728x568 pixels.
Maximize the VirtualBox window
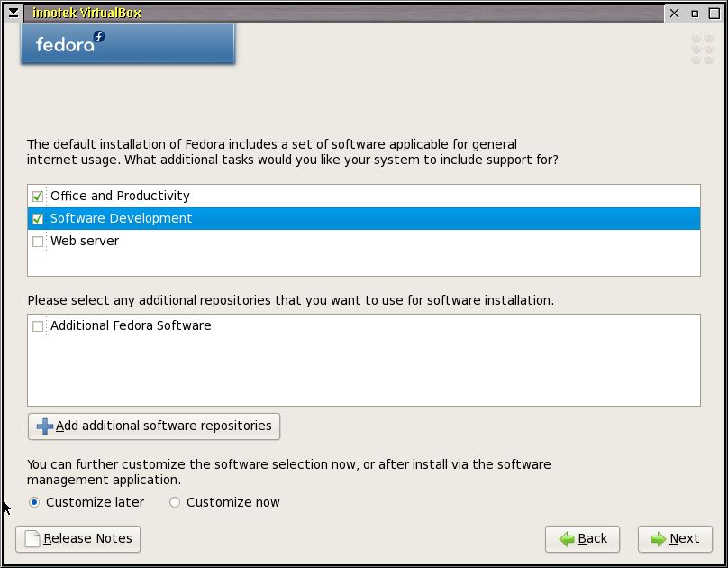[x=714, y=14]
